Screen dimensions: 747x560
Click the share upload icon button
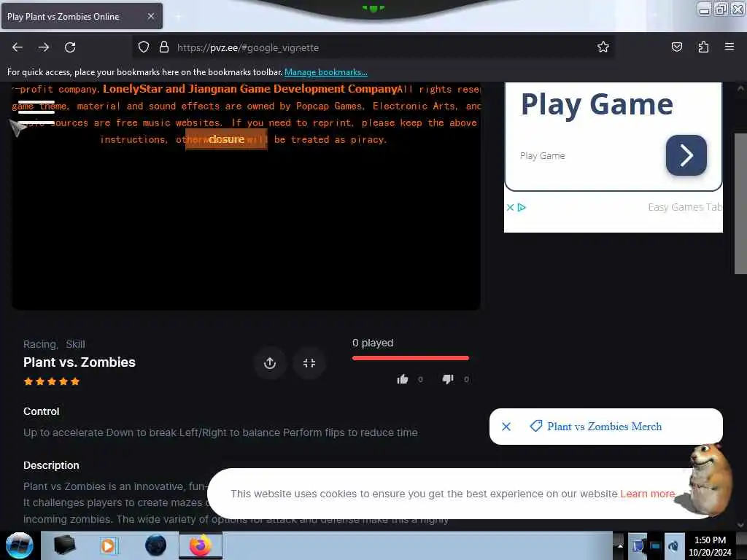point(270,363)
